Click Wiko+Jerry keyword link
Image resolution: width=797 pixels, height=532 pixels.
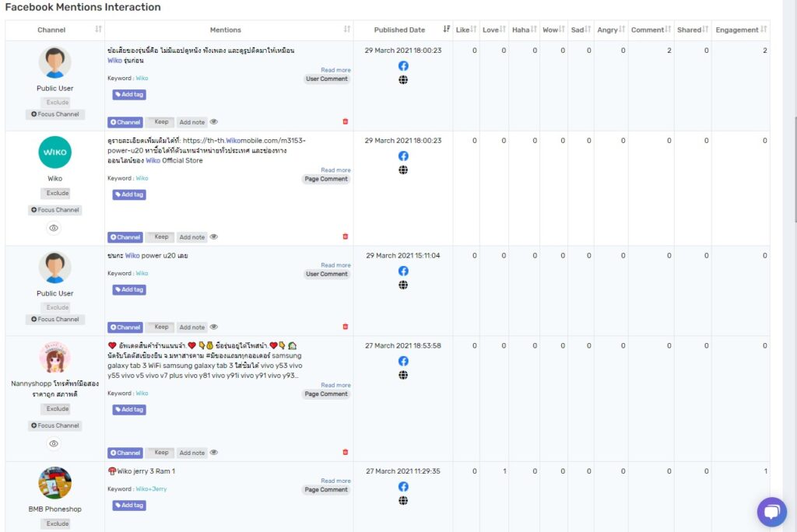[151, 488]
